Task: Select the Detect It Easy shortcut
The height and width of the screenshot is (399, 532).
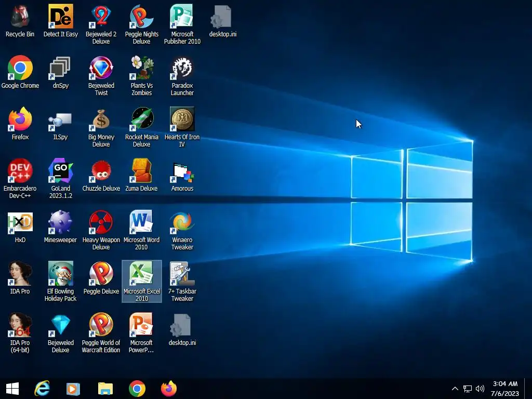Action: point(60,21)
